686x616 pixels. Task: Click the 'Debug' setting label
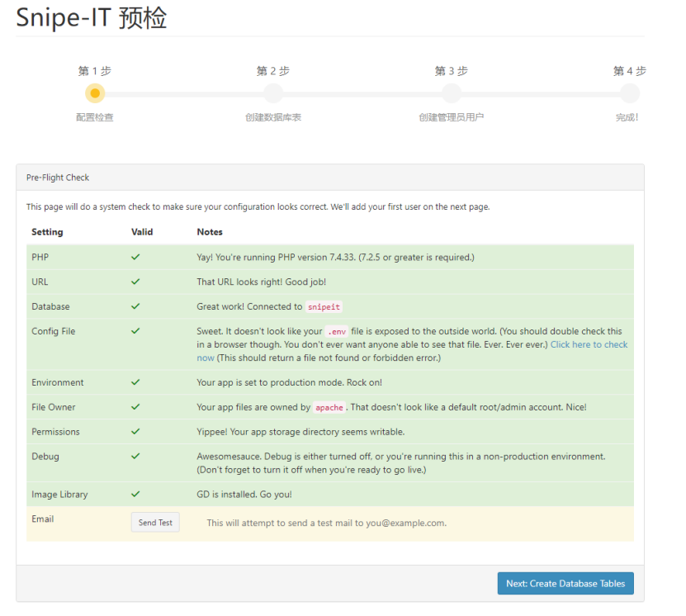(x=45, y=457)
